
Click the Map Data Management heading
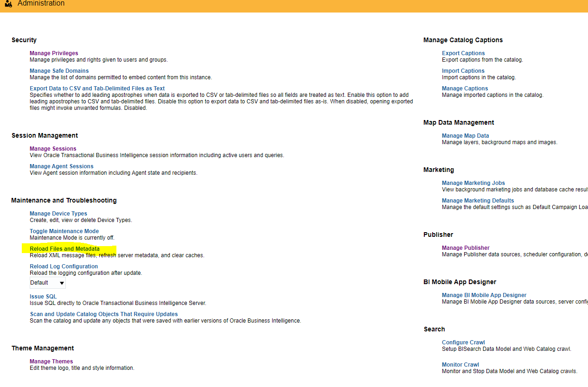(x=459, y=123)
